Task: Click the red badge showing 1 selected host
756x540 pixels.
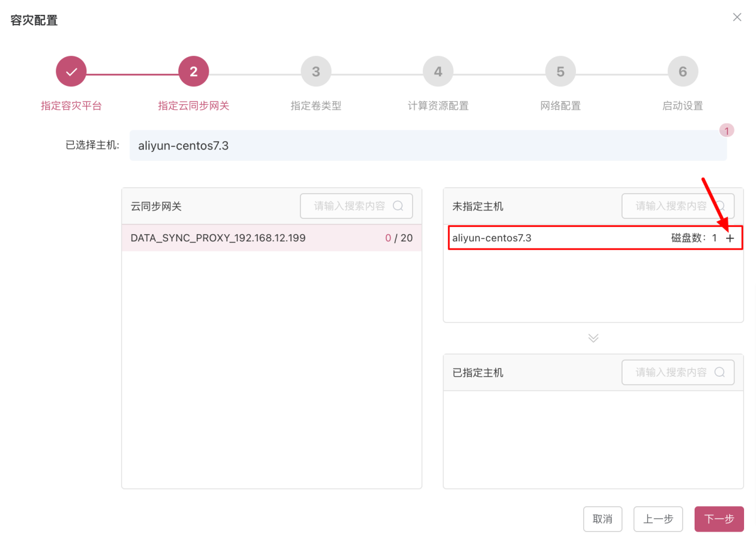Action: pyautogui.click(x=727, y=130)
